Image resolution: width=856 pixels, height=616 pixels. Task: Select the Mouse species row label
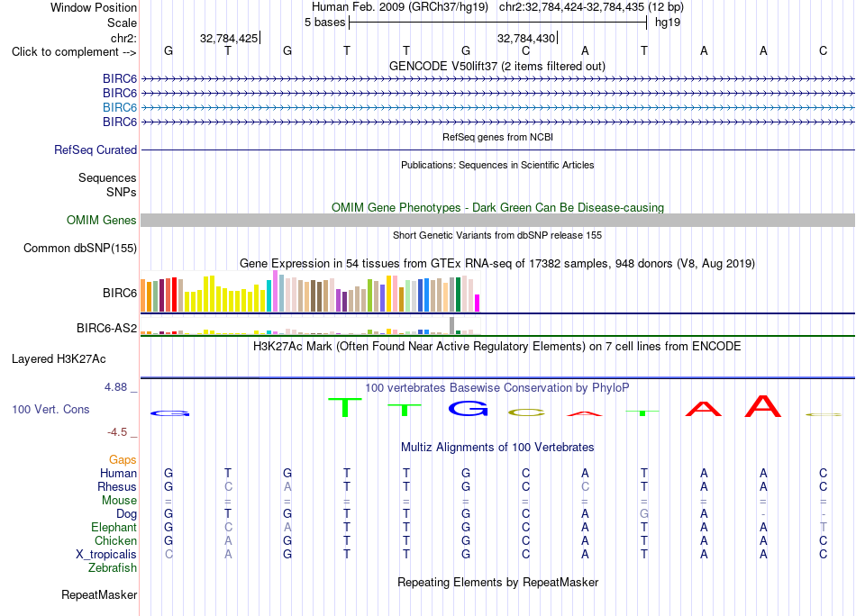pos(119,501)
